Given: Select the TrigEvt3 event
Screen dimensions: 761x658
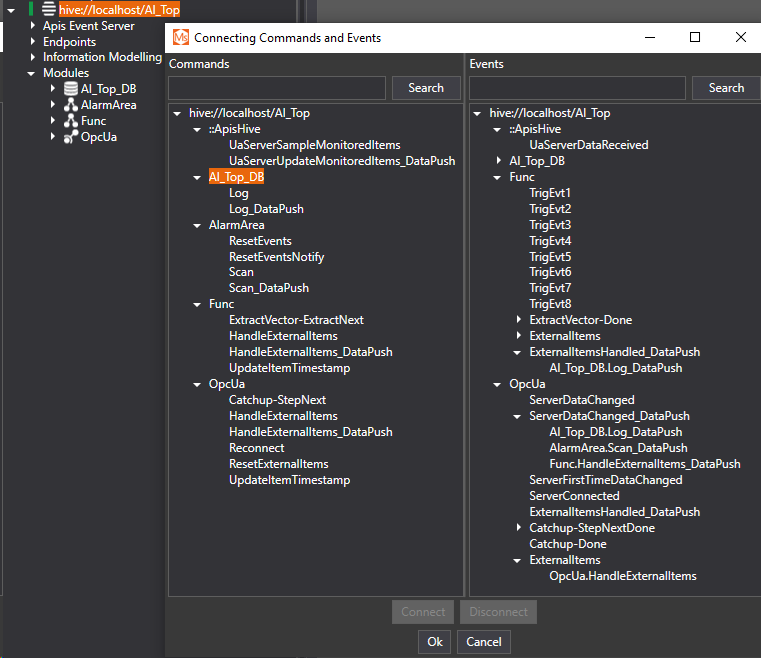Looking at the screenshot, I should coord(550,225).
